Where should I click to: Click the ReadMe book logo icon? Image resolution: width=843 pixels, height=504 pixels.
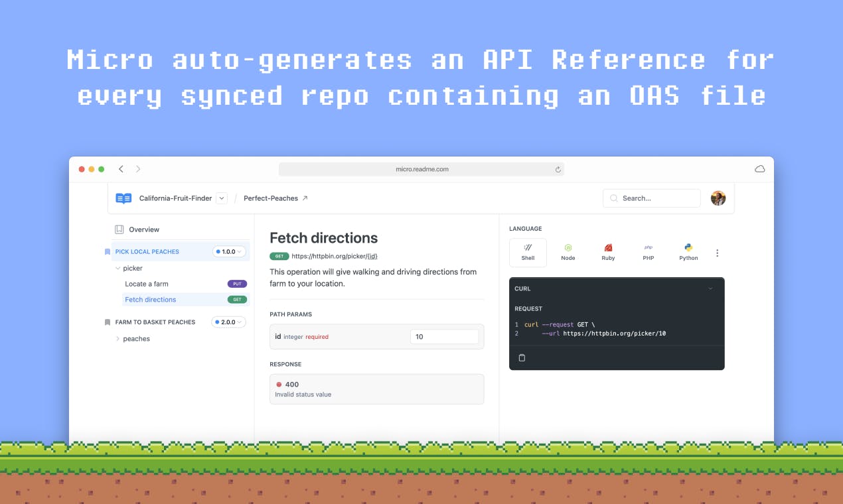[x=123, y=198]
